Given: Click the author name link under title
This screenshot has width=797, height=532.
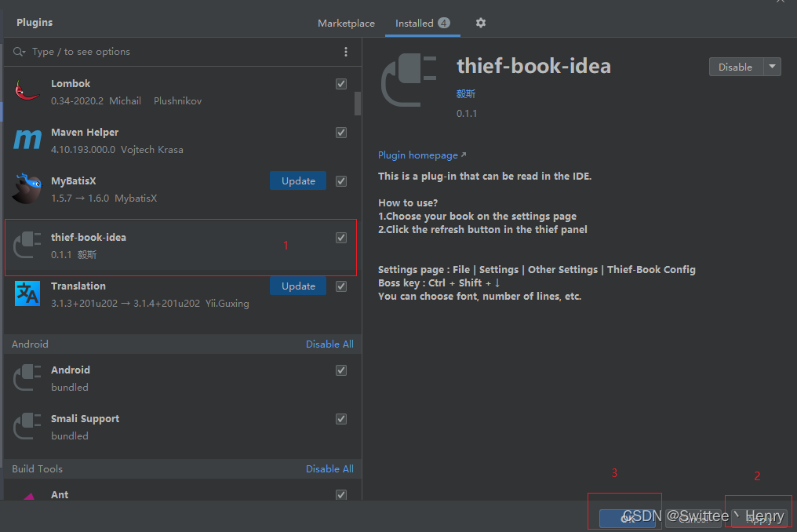Looking at the screenshot, I should [466, 93].
